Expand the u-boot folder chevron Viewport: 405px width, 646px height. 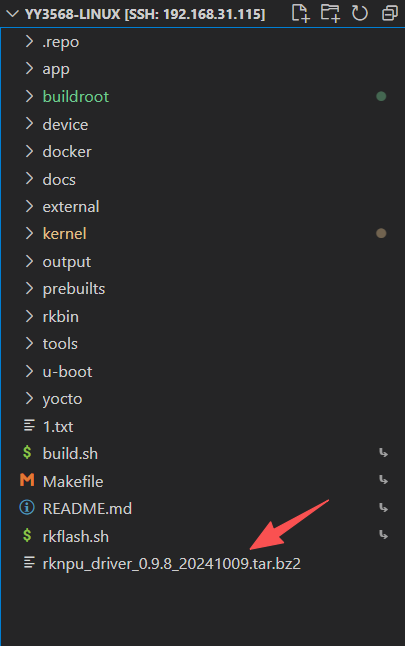pos(29,371)
